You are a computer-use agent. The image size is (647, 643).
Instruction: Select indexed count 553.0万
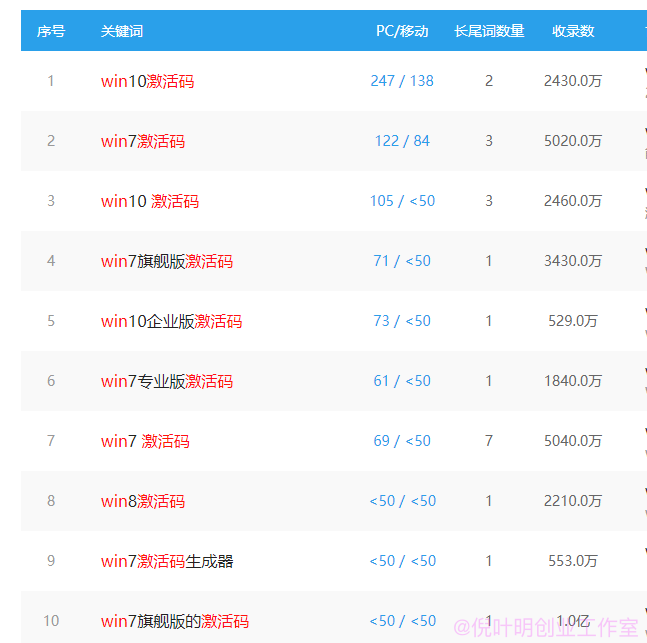(x=573, y=561)
